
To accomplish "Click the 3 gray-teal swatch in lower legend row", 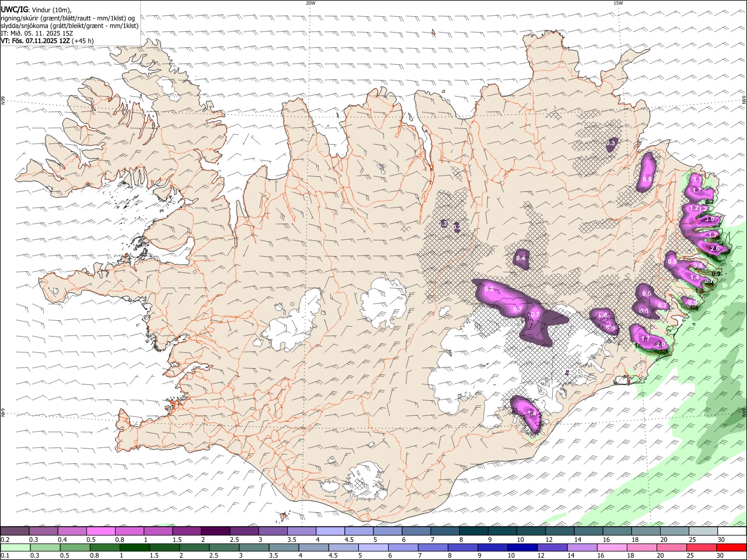I will pos(254,547).
